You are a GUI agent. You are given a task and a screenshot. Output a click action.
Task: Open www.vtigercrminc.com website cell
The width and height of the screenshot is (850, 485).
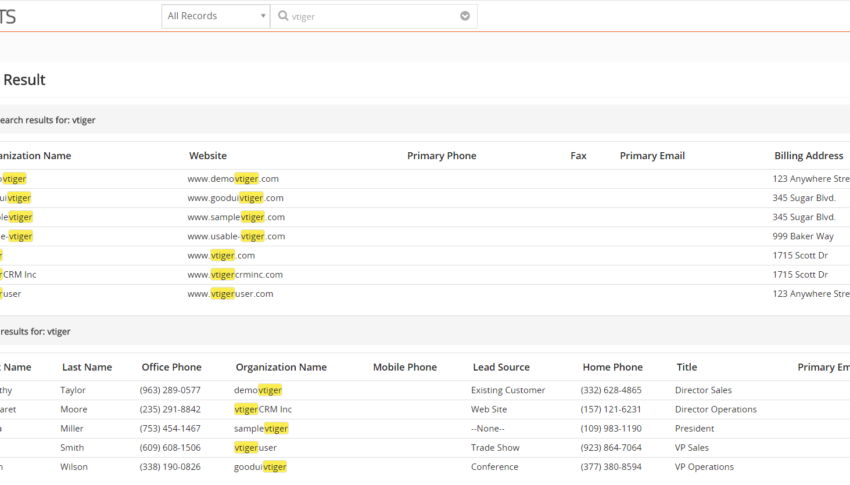[235, 275]
